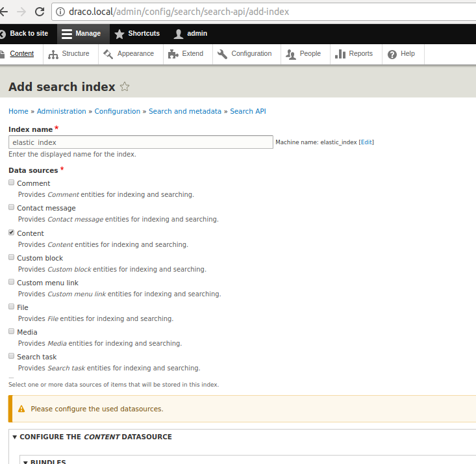Click the Structure hierarchy icon

[x=53, y=55]
